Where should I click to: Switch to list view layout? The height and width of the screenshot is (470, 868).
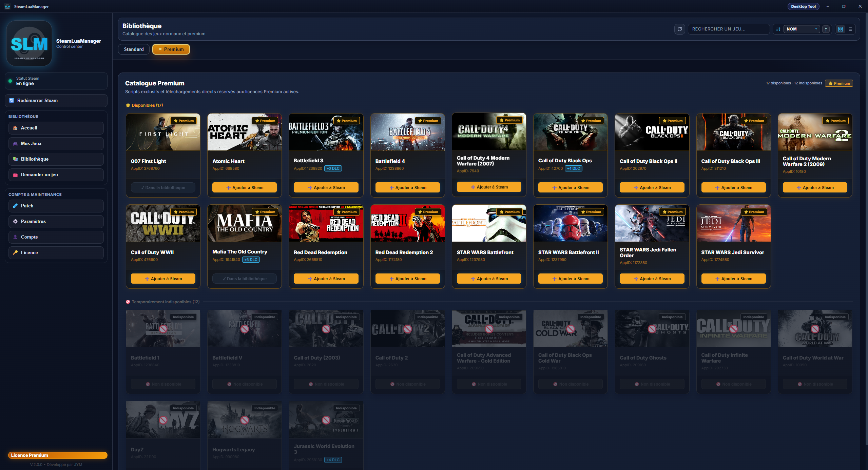click(x=850, y=29)
